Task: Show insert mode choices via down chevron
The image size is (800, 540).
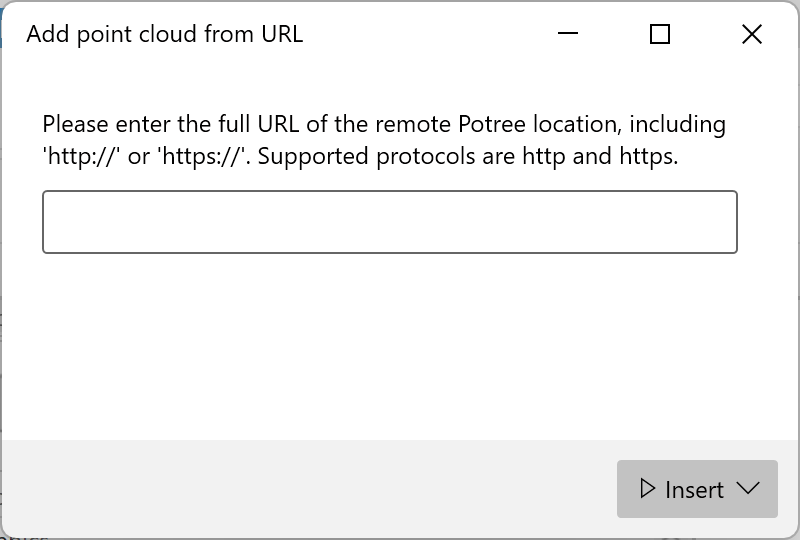Action: 748,489
